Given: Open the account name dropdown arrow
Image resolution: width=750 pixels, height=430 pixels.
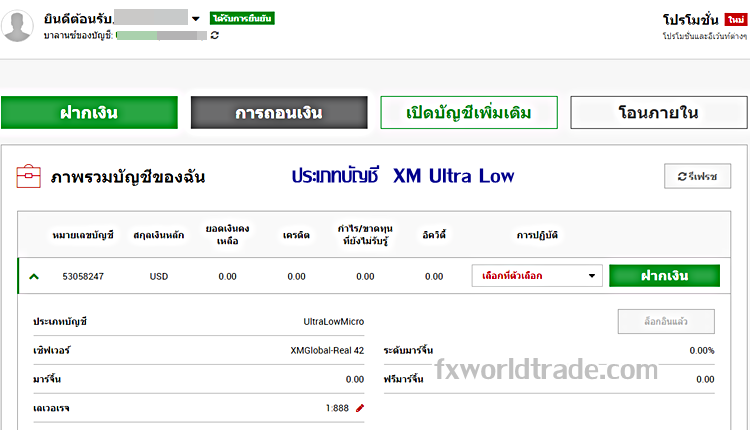Looking at the screenshot, I should (x=195, y=19).
